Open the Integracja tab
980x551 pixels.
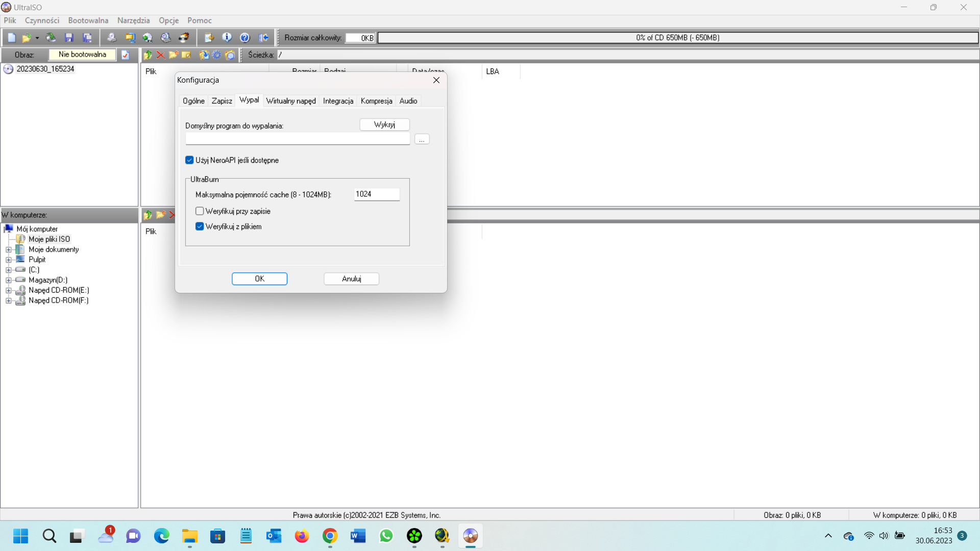click(338, 101)
